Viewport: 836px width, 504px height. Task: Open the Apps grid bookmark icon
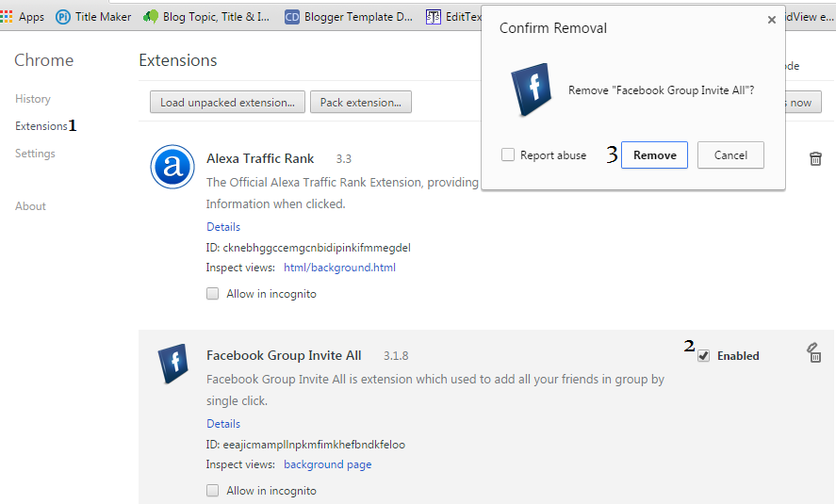pos(6,17)
